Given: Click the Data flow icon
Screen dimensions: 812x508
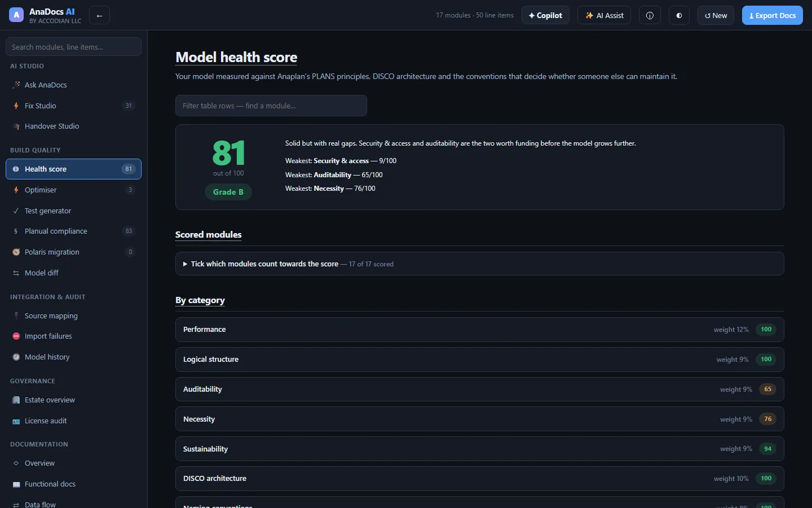Looking at the screenshot, I should pos(16,505).
